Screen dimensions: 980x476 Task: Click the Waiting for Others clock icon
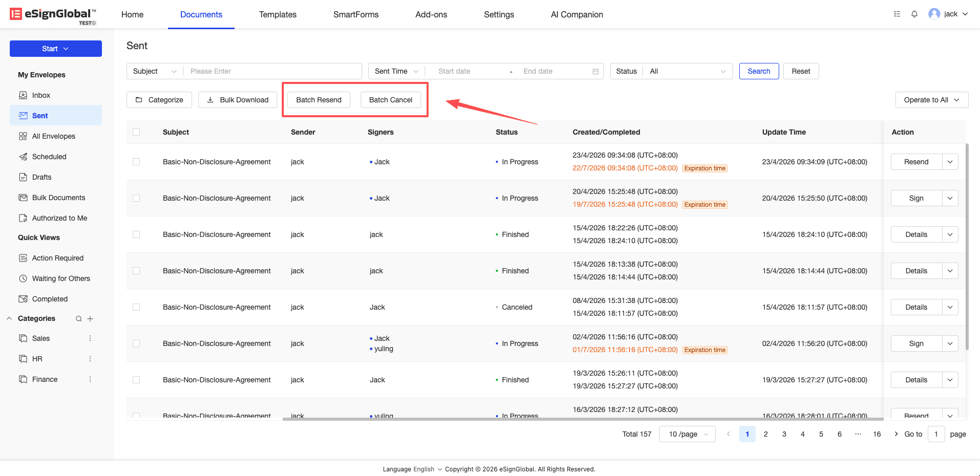[23, 278]
